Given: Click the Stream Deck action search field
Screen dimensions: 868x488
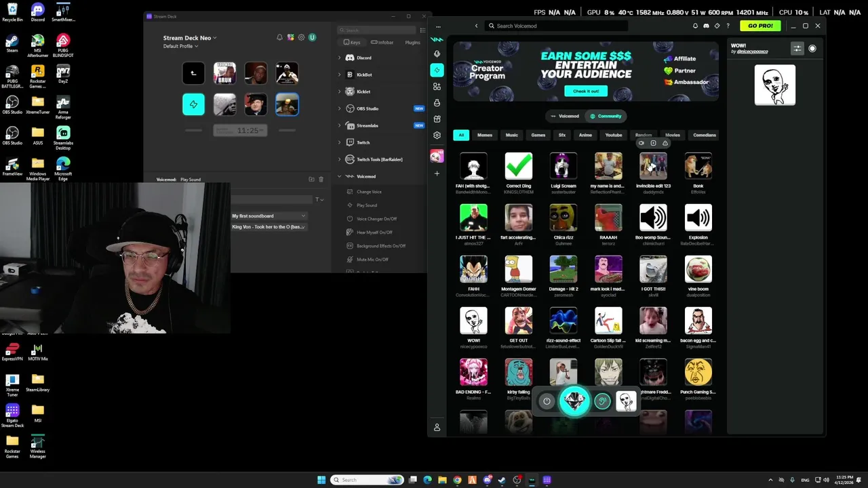Looking at the screenshot, I should pos(377,30).
